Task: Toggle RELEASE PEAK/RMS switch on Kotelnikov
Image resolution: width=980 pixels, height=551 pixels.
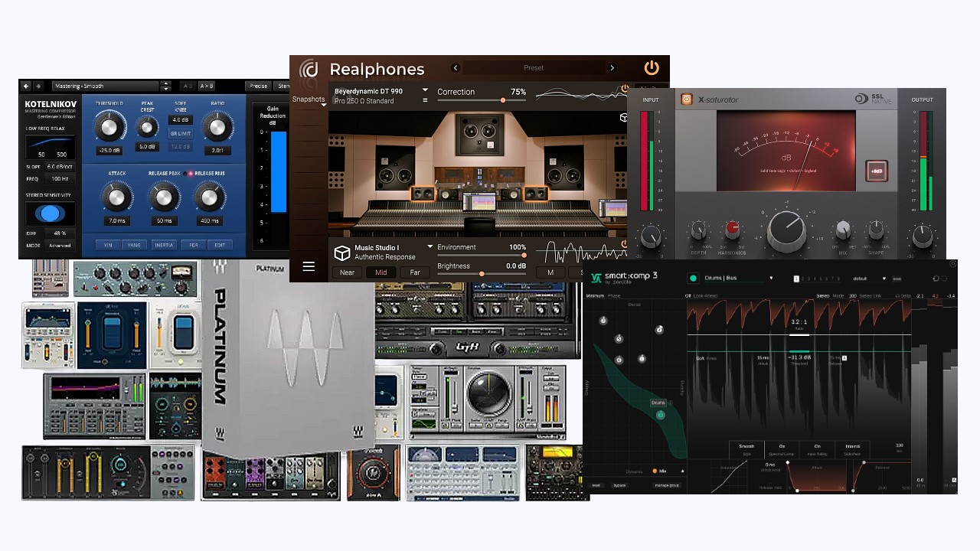Action: coord(188,174)
